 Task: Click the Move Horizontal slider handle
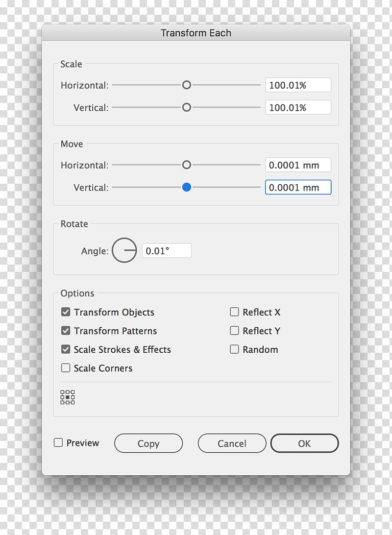pyautogui.click(x=187, y=165)
